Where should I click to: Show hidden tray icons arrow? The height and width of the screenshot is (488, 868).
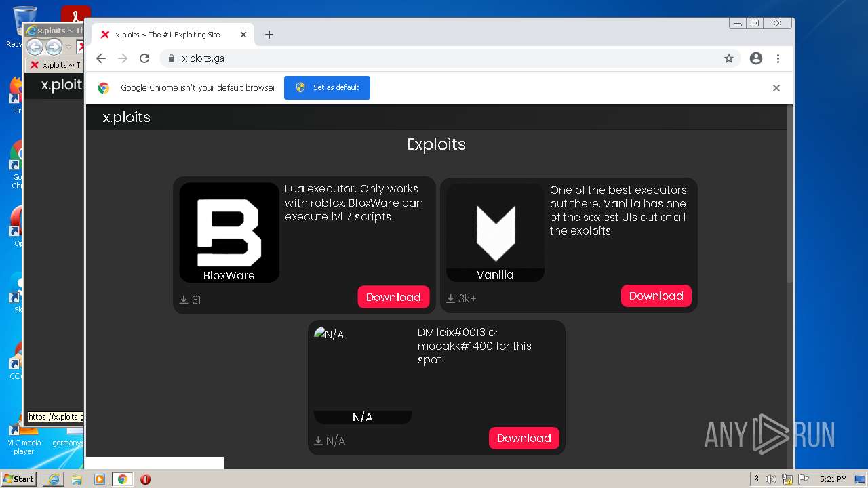click(x=756, y=479)
